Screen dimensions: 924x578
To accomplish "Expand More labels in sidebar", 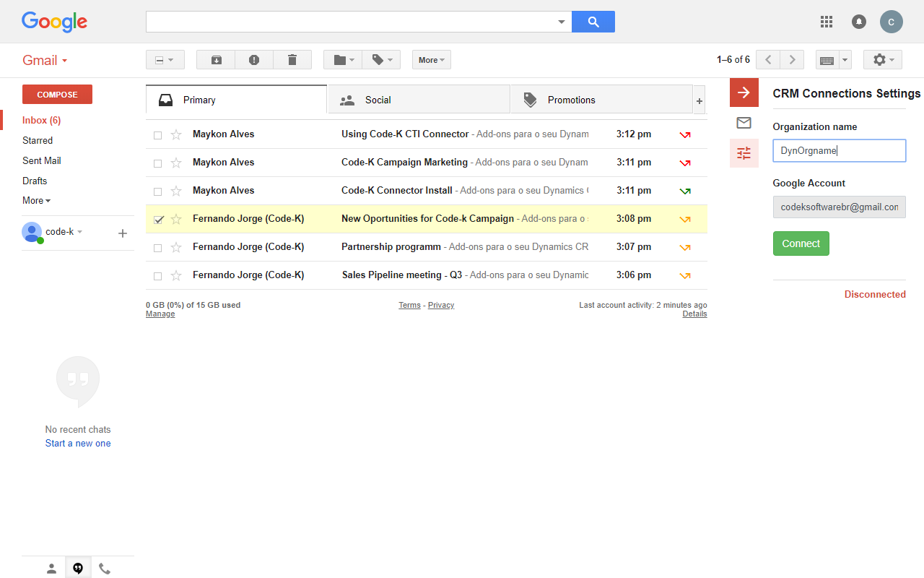I will (36, 200).
